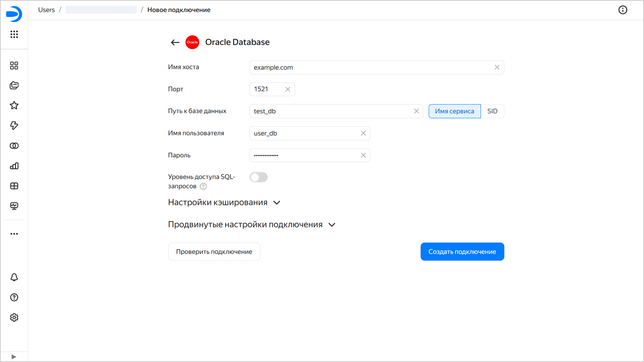This screenshot has width=644, height=362.
Task: Clear the database path field
Action: coord(417,111)
